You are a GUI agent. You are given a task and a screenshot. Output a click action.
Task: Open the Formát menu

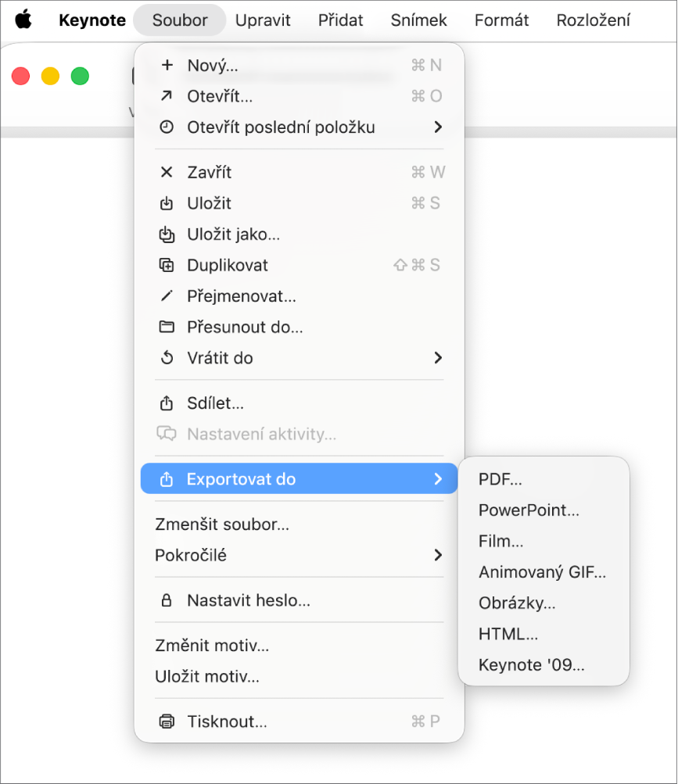click(x=501, y=20)
